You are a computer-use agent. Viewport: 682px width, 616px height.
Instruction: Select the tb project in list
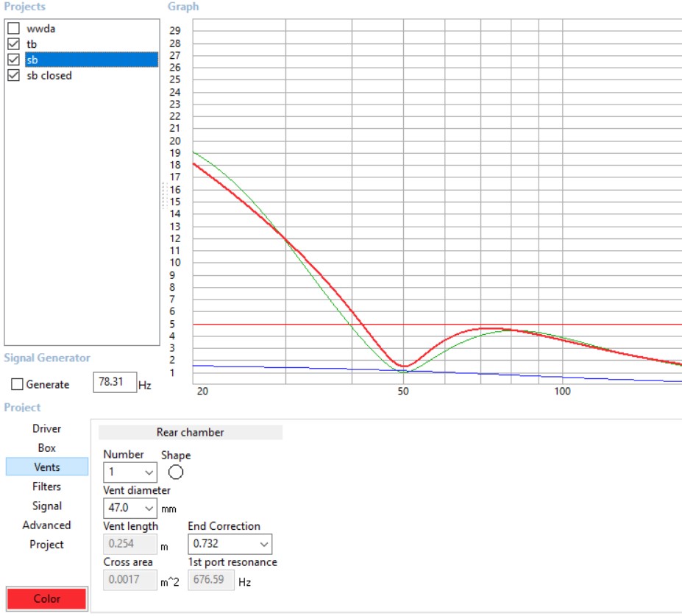[x=32, y=44]
